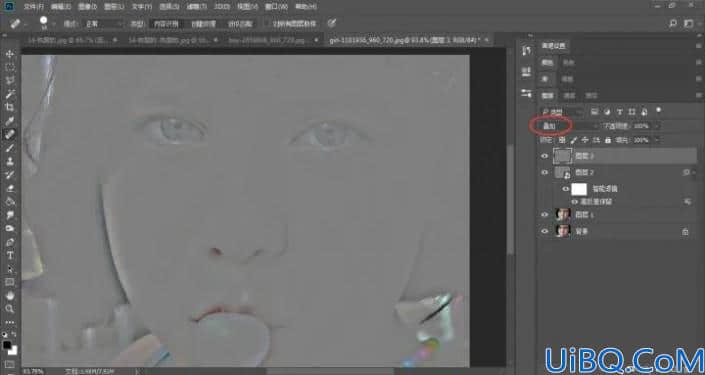Select the Brush tool
Image resolution: width=705 pixels, height=375 pixels.
tap(10, 147)
